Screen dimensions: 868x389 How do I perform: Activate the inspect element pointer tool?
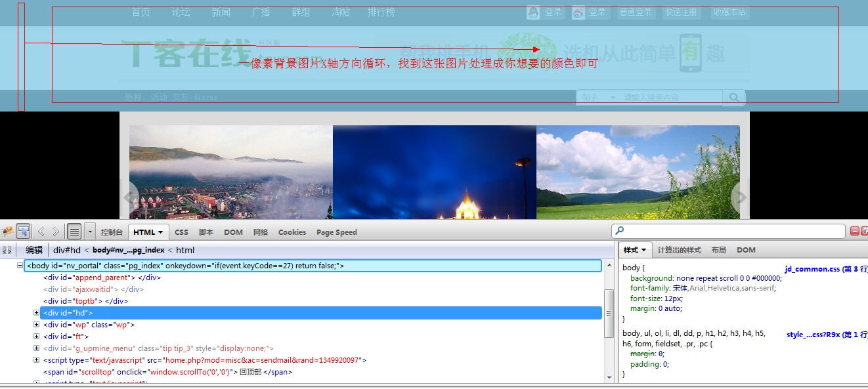click(23, 232)
